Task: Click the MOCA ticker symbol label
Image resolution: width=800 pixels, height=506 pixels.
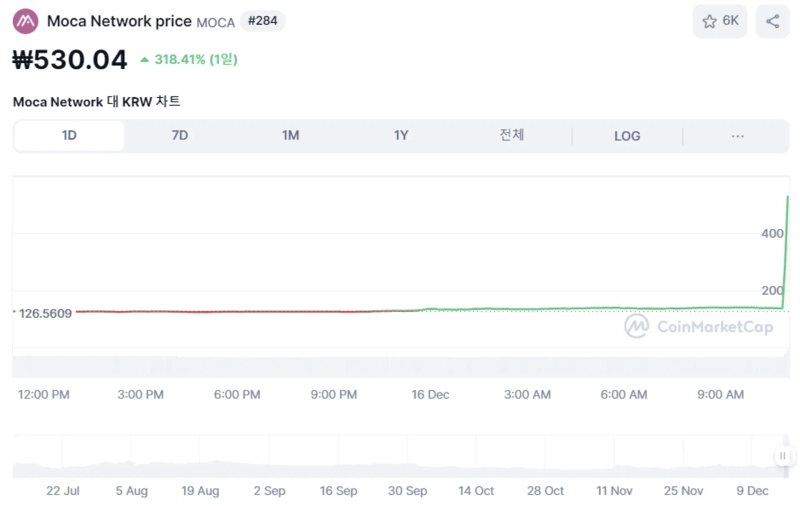Action: click(x=215, y=22)
